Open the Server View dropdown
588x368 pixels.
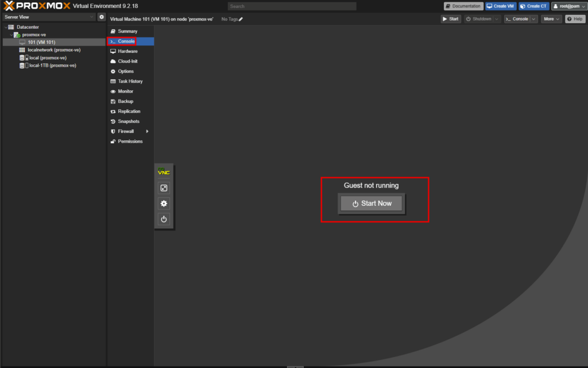[x=91, y=17]
